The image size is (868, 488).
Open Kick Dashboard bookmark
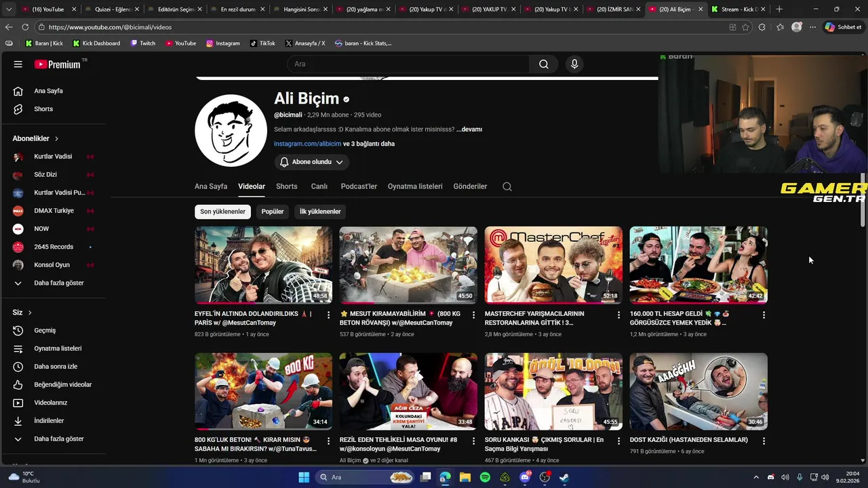(x=96, y=43)
